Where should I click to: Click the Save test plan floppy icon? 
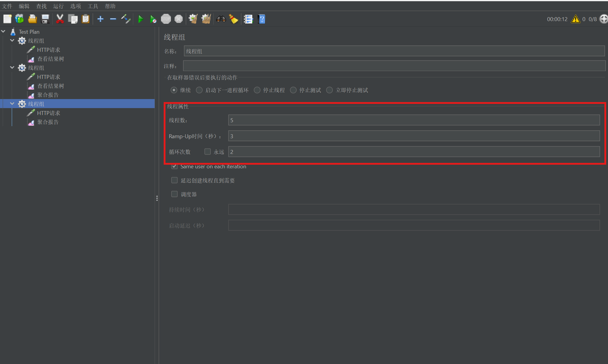45,19
